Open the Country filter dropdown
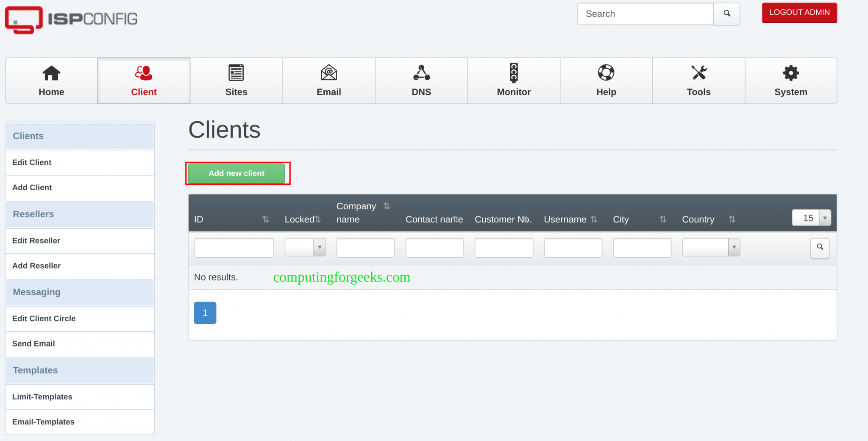 point(734,247)
